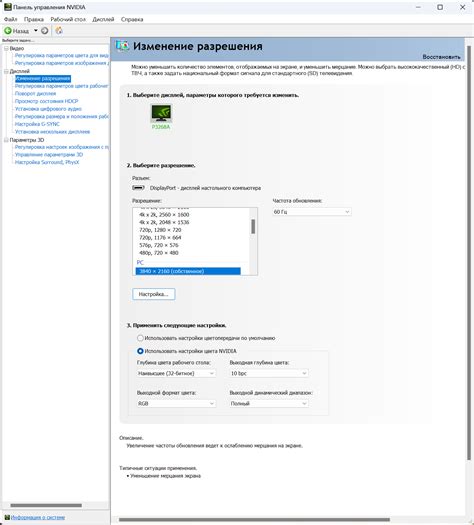Open Установка нескольких дисплеев page
This screenshot has width=474, height=525.
[52, 132]
